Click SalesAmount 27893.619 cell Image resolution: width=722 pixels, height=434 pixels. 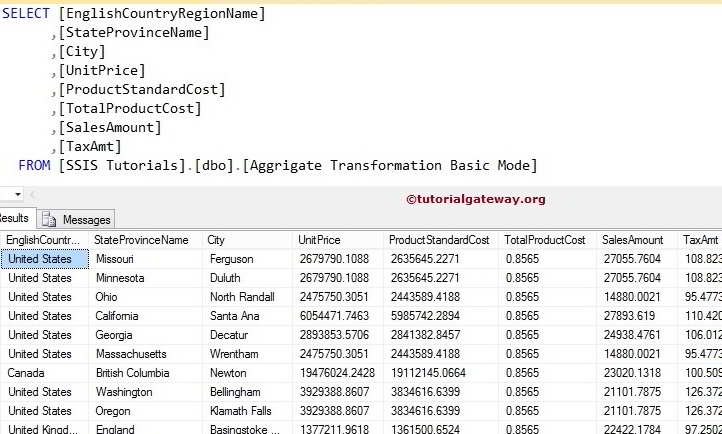637,316
